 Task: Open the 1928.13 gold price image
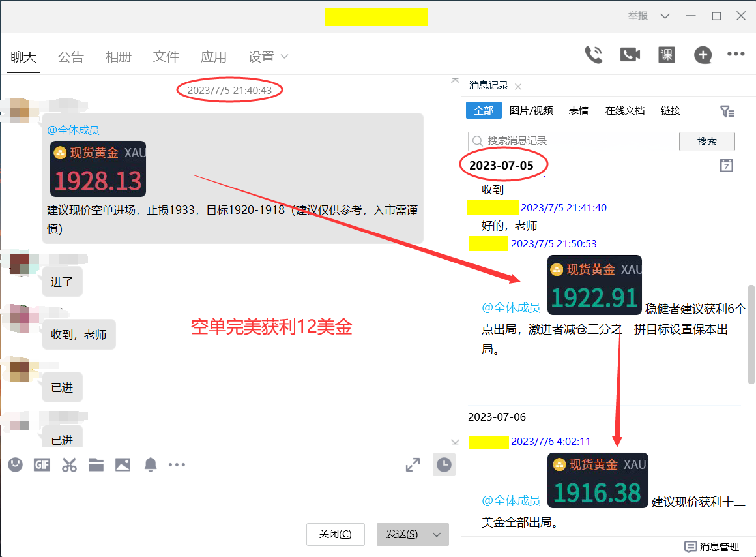(x=98, y=169)
